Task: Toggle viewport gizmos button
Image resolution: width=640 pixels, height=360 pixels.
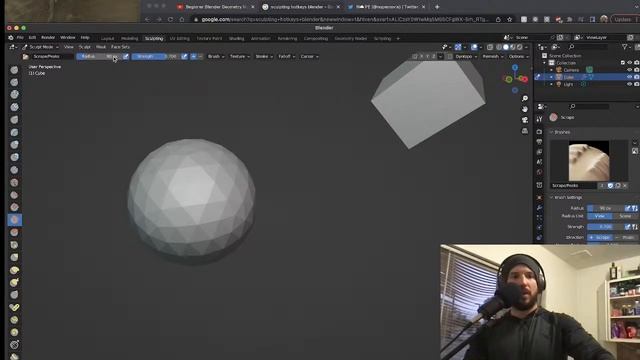Action: pos(458,47)
